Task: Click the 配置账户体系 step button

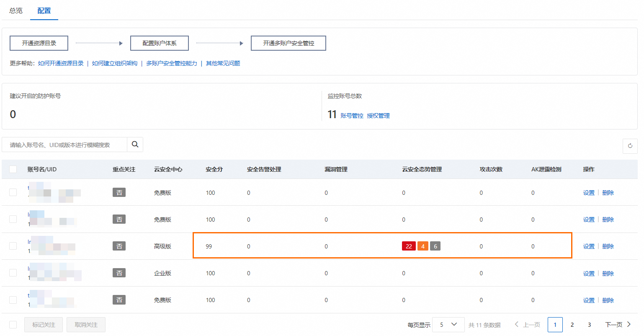Action: [x=160, y=43]
